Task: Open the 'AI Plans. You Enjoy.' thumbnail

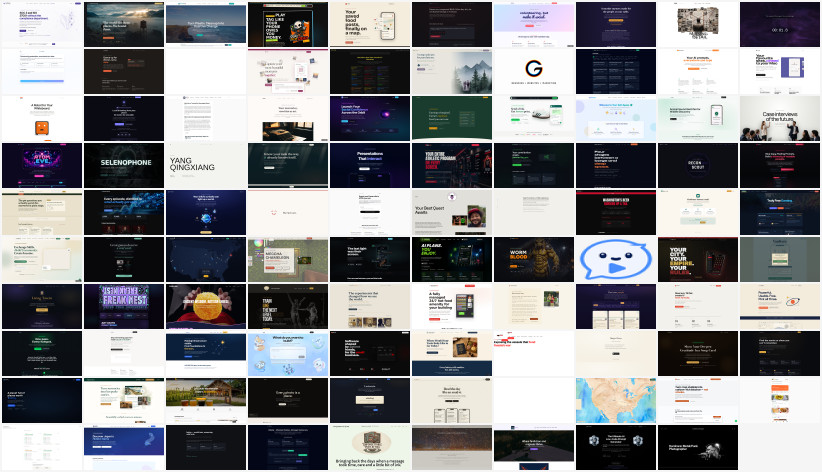Action: [x=452, y=260]
